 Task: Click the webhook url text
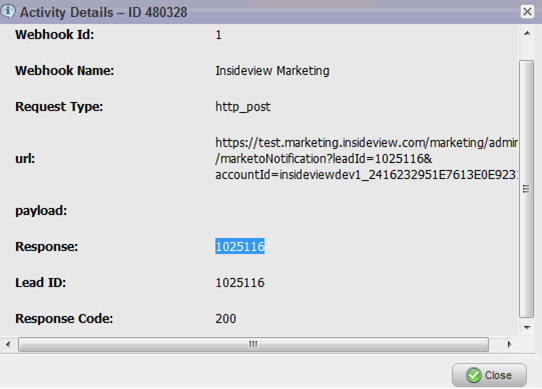tap(366, 159)
